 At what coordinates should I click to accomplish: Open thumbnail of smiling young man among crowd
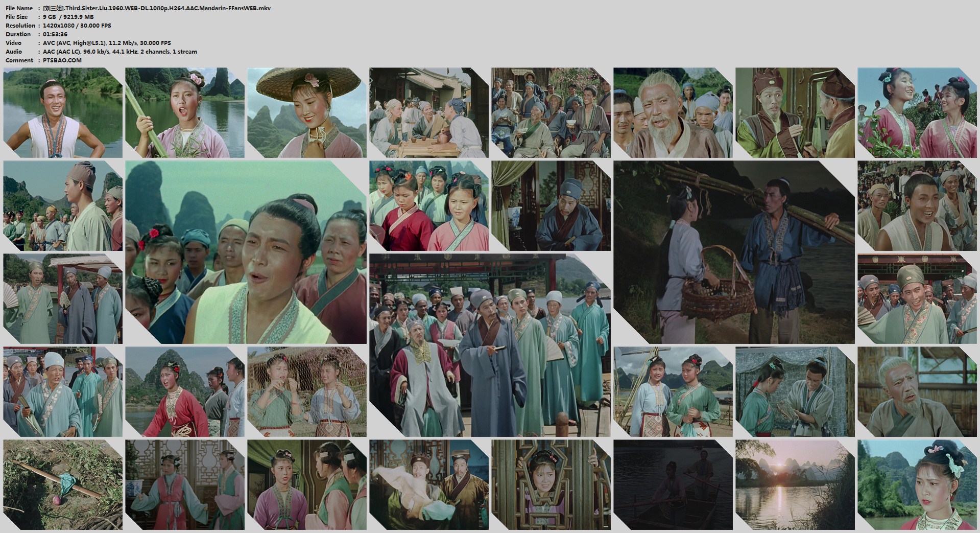point(917,206)
